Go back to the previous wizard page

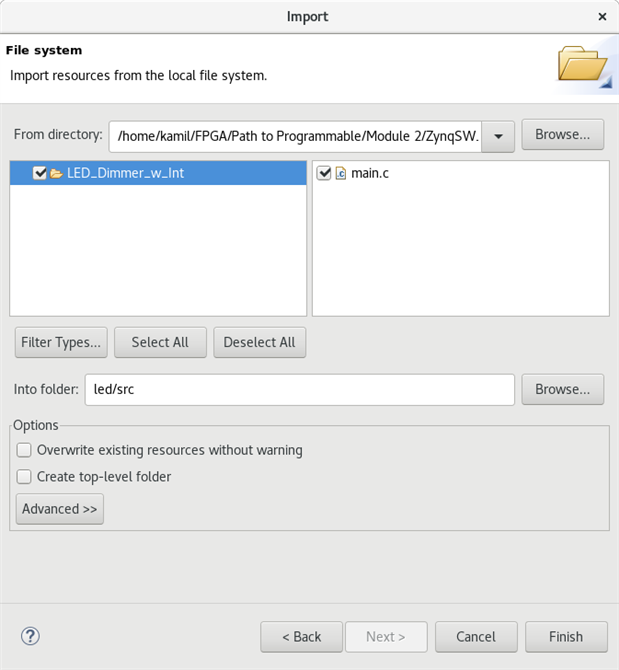click(301, 637)
